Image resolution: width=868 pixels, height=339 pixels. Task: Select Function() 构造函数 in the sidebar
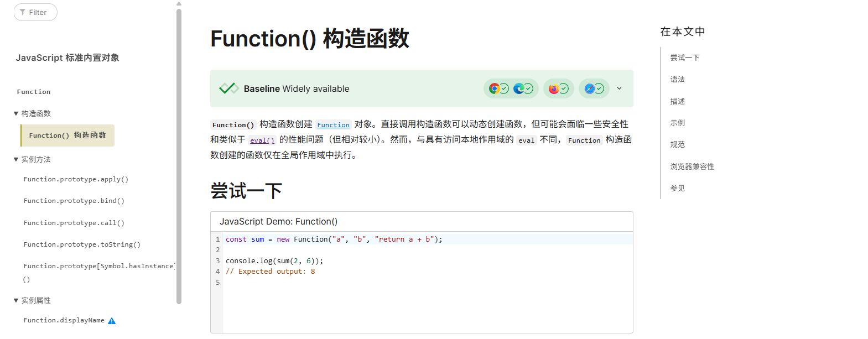pyautogui.click(x=67, y=135)
